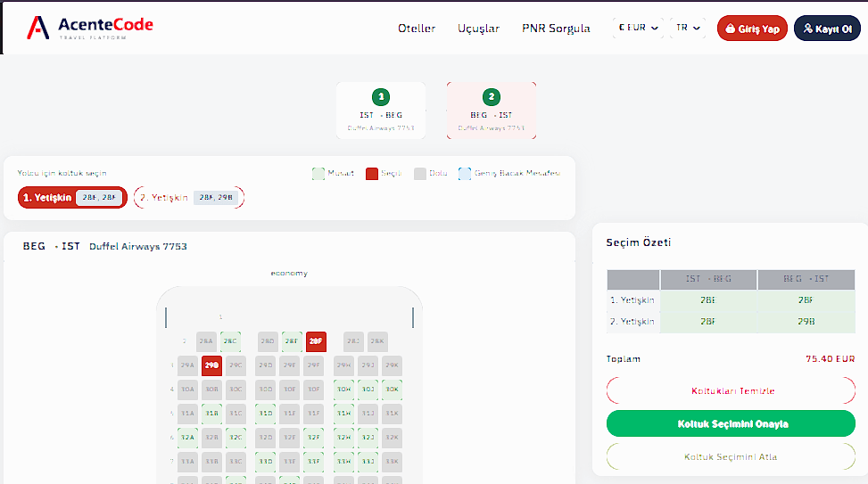This screenshot has width=868, height=484.
Task: Deselect the red seat 28F
Action: 316,341
